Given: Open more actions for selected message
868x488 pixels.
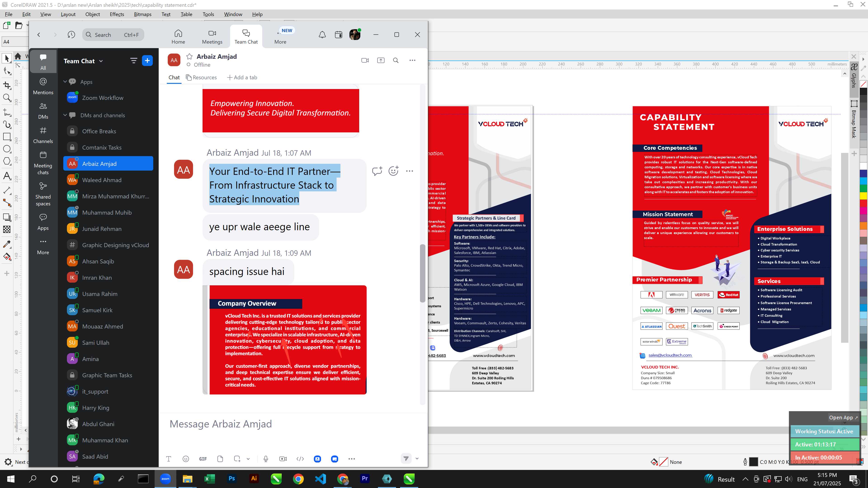Looking at the screenshot, I should pyautogui.click(x=409, y=171).
